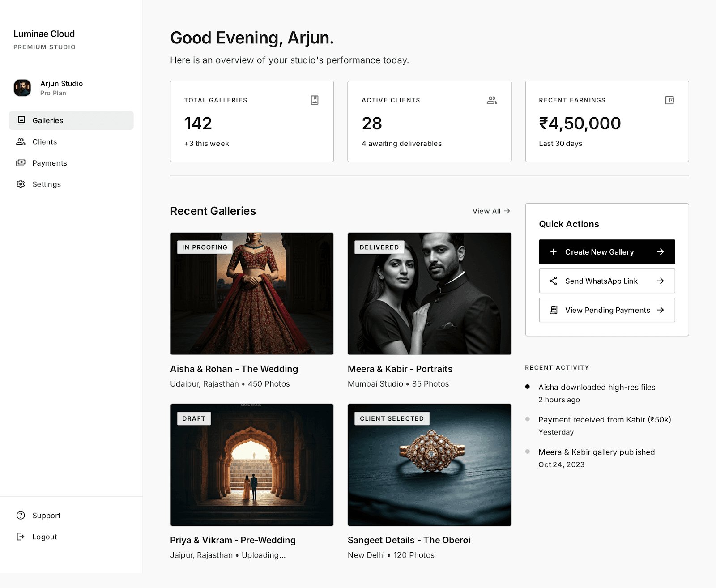
Task: Click 'Jaipur, Rajasthan • Uploading...' text
Action: 228,555
